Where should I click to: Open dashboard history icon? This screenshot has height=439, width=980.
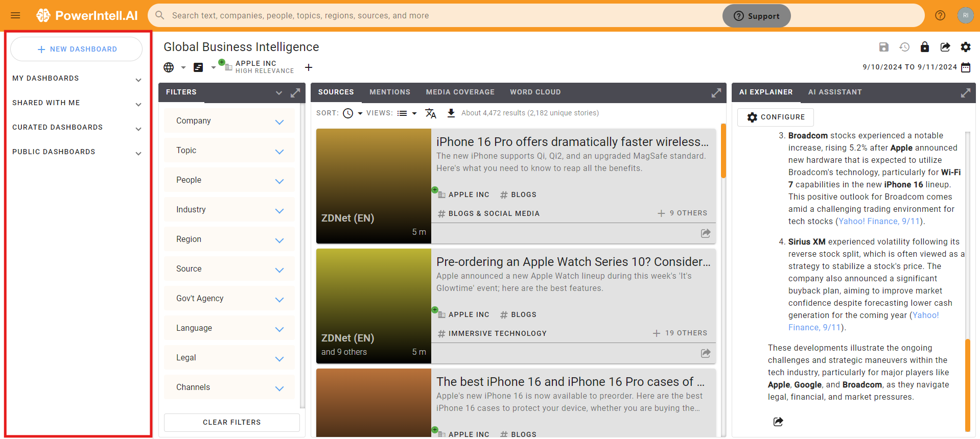[904, 47]
